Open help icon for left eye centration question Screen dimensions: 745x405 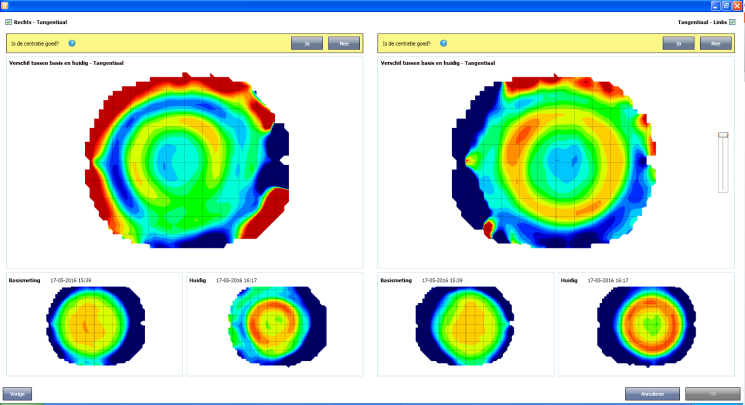pyautogui.click(x=443, y=43)
